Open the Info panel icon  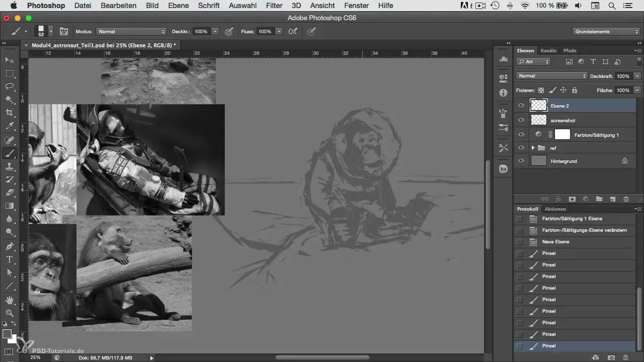coord(503,93)
